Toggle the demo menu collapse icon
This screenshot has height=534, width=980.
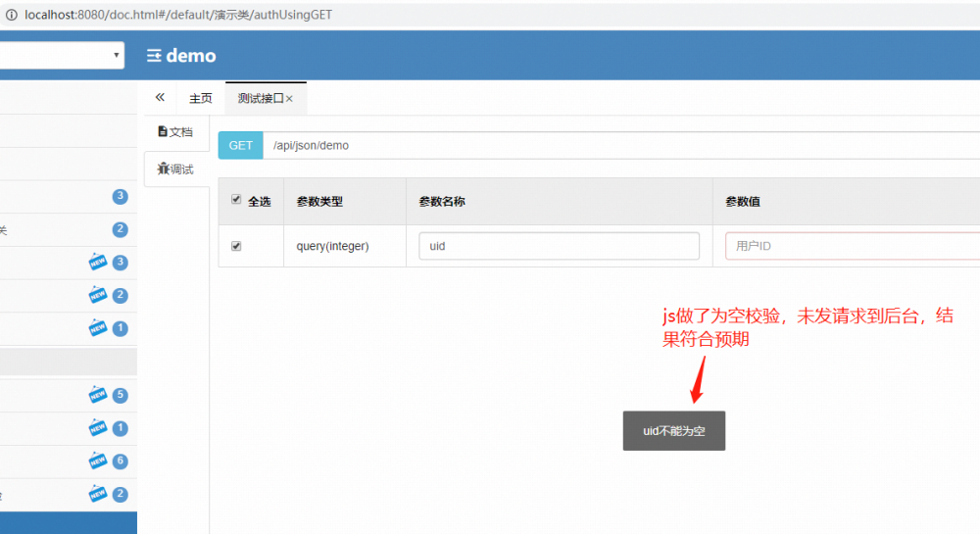pos(154,56)
